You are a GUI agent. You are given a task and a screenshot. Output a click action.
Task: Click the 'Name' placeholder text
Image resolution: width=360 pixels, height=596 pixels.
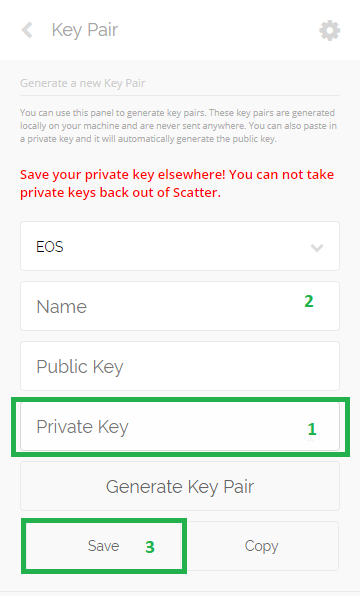coord(62,307)
